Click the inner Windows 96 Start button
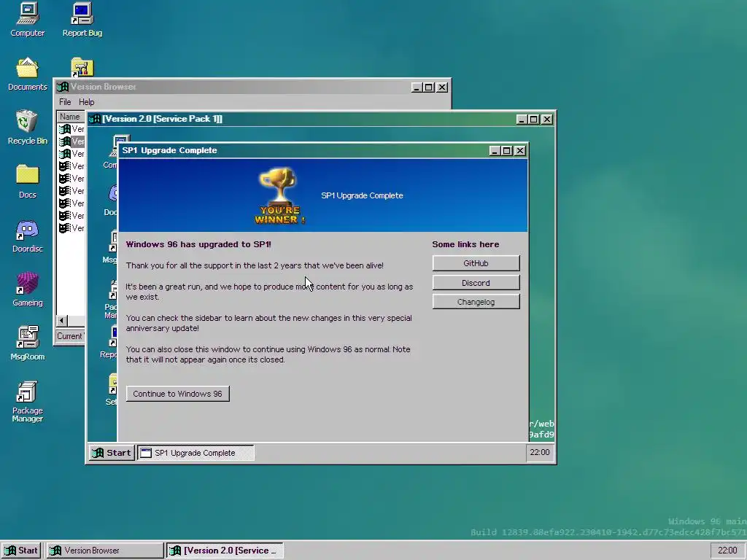Screen dimensions: 747x560 [x=112, y=453]
